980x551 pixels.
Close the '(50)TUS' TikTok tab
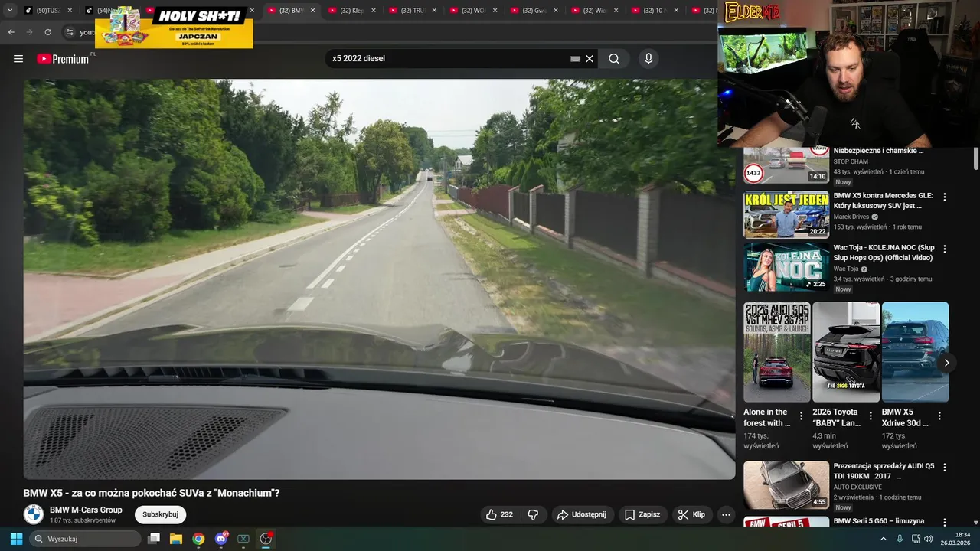70,11
